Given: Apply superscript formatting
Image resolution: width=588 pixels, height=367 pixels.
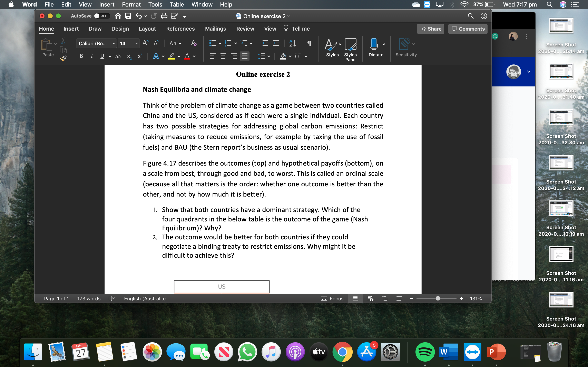Looking at the screenshot, I should coord(139,56).
